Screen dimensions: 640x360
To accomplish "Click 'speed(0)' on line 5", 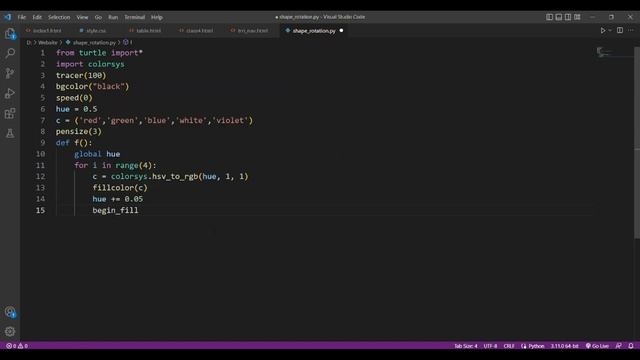I will pyautogui.click(x=74, y=98).
